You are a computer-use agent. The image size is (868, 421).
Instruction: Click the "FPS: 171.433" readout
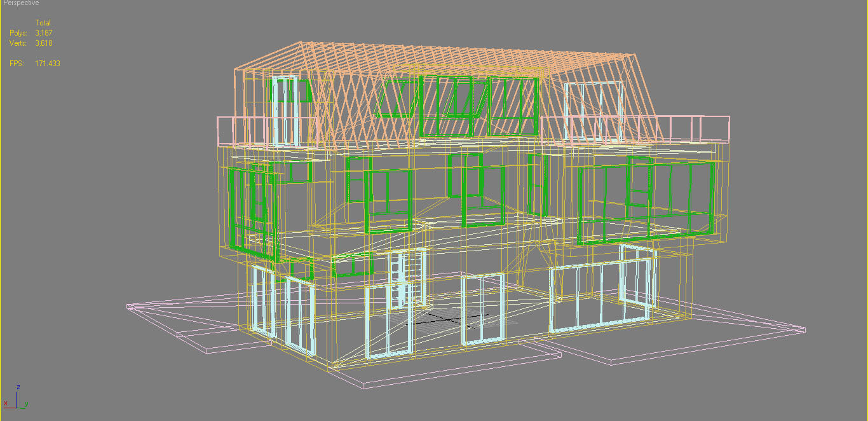point(34,64)
